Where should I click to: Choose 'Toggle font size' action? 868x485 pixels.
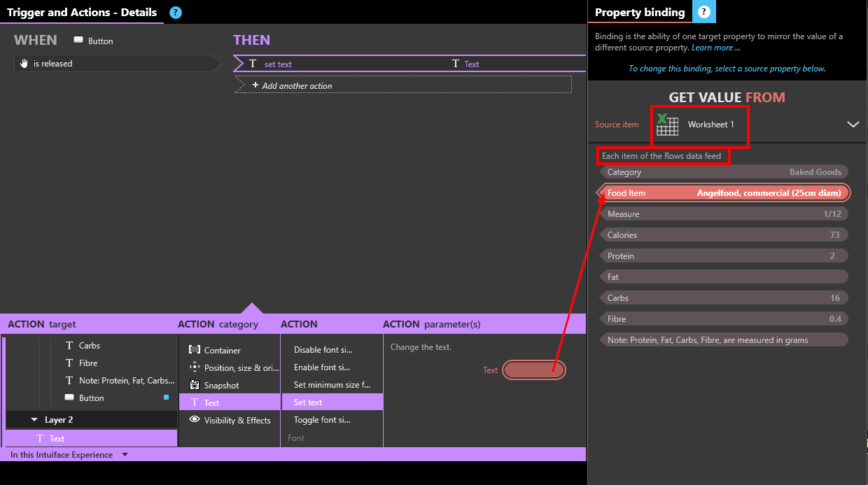pyautogui.click(x=323, y=420)
